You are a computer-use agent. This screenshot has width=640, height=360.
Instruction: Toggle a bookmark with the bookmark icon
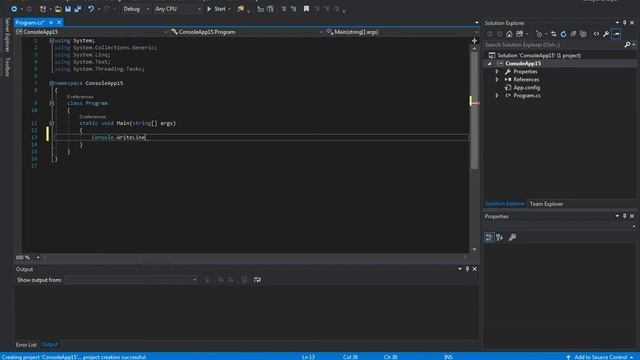point(306,9)
